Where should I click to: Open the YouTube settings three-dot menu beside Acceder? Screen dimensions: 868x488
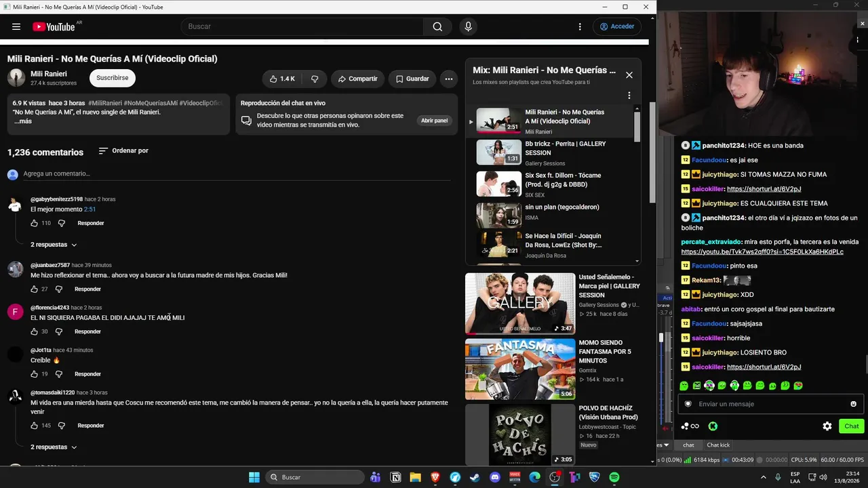[580, 26]
